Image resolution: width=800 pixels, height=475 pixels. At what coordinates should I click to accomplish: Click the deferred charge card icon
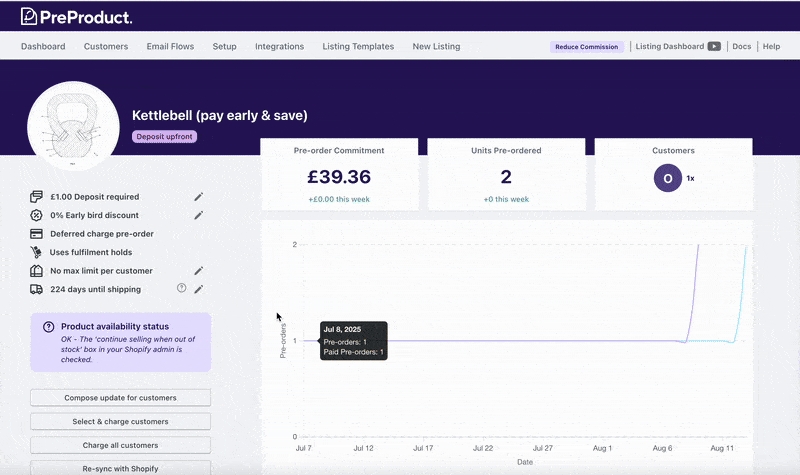36,234
